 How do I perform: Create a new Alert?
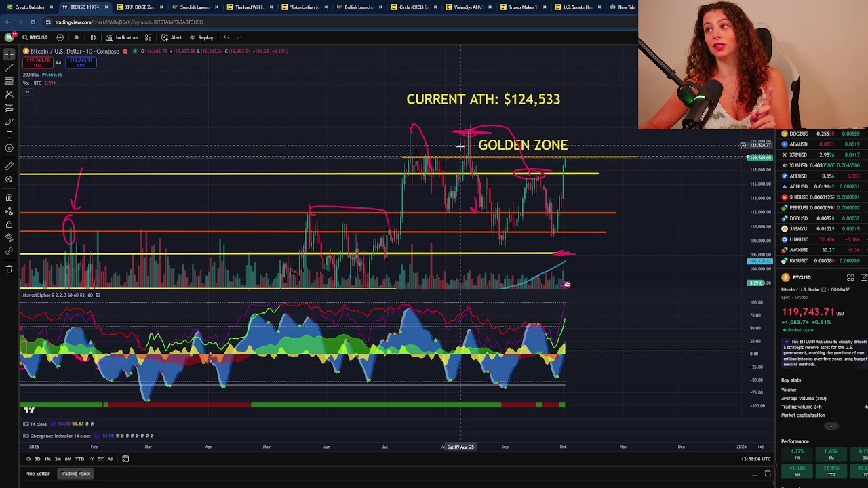pyautogui.click(x=172, y=37)
